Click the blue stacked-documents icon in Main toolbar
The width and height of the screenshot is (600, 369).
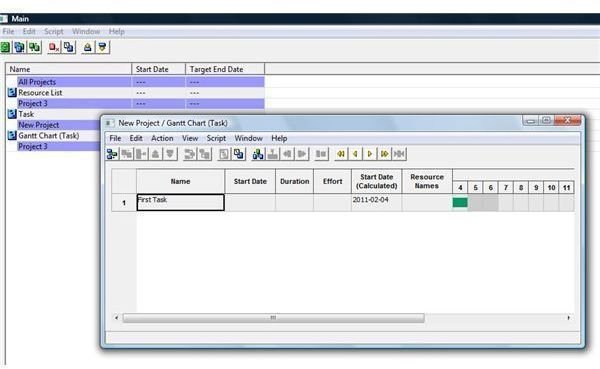[20, 47]
